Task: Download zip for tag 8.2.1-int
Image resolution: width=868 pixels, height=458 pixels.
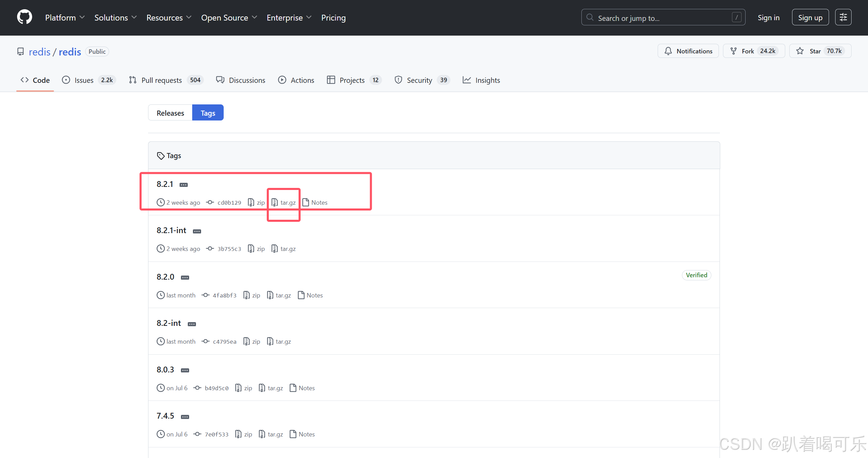Action: [256, 249]
